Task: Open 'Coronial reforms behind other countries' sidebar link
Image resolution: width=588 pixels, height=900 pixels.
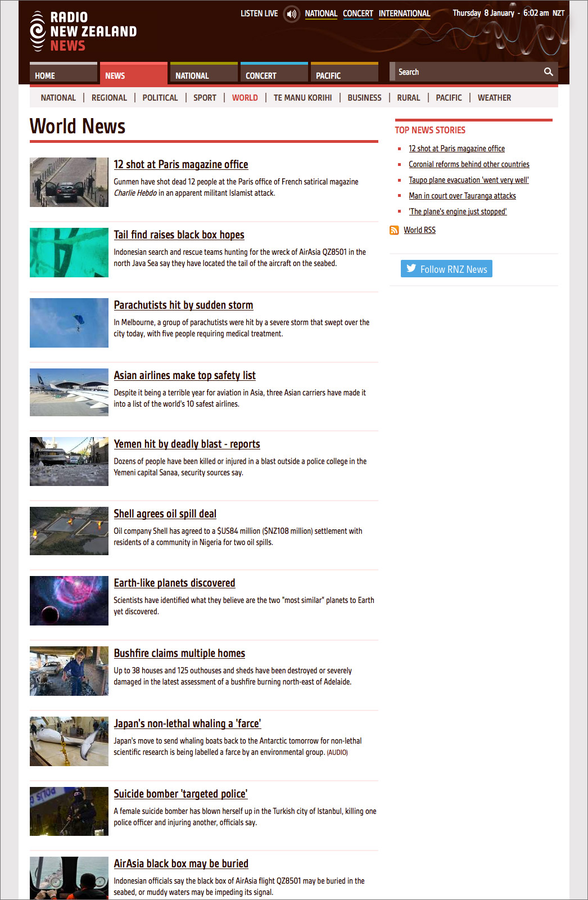Action: point(469,164)
